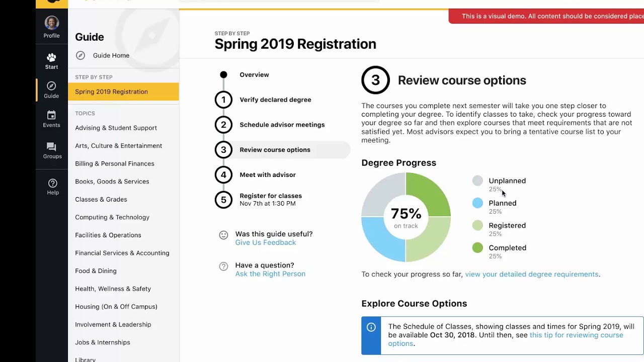Viewport: 644px width, 362px height.
Task: Click the blue Planned donut segment
Action: (x=380, y=243)
